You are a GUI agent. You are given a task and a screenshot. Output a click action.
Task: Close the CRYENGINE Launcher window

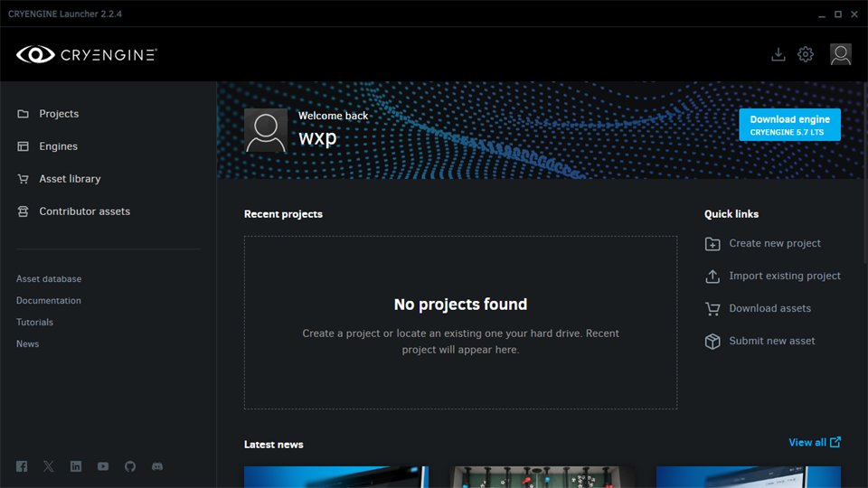(x=854, y=14)
